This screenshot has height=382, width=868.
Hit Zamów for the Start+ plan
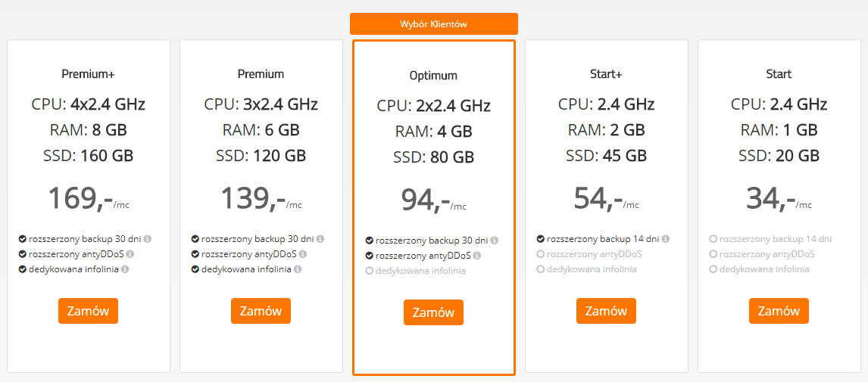point(606,311)
